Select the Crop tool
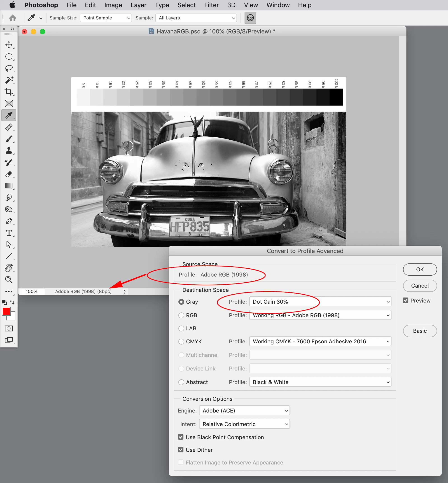This screenshot has height=483, width=448. point(9,92)
